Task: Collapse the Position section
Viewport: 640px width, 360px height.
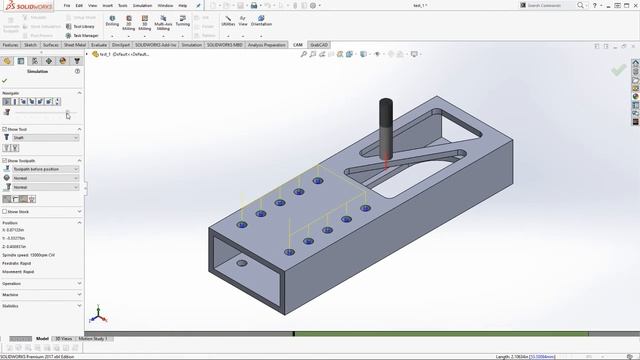Action: click(79, 223)
